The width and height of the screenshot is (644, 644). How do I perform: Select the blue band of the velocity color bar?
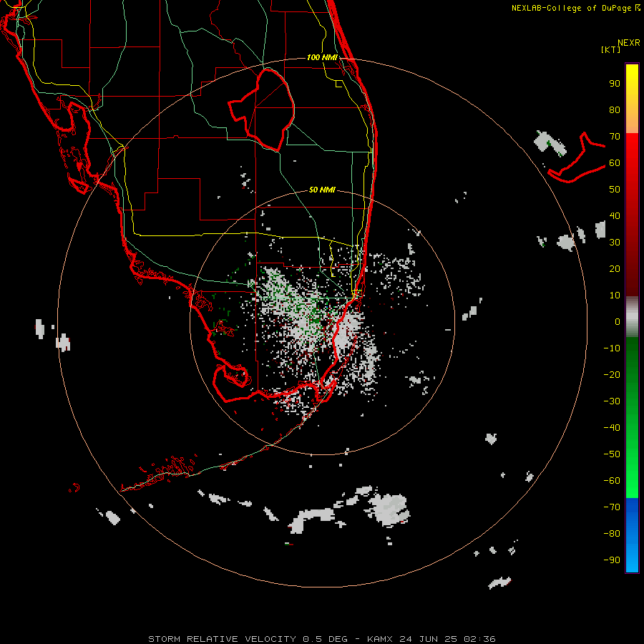pyautogui.click(x=632, y=535)
